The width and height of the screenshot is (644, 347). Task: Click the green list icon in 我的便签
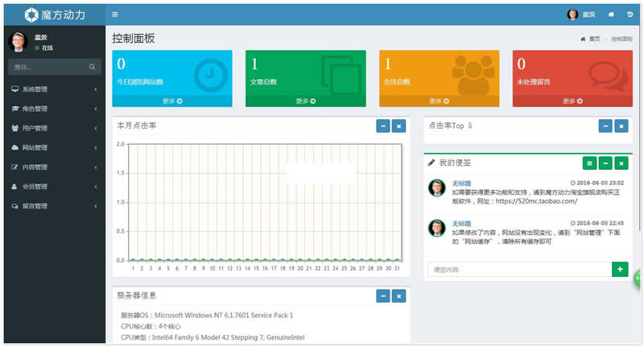coord(590,163)
